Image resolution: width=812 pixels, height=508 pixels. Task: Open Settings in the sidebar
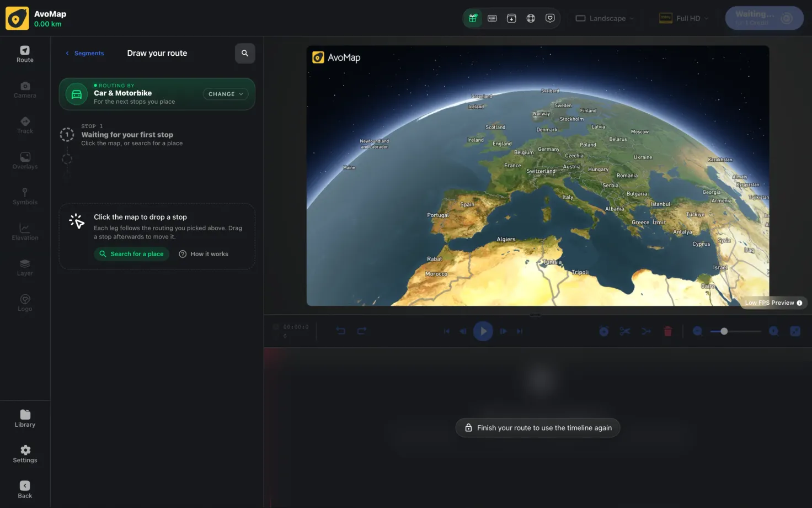click(x=25, y=454)
